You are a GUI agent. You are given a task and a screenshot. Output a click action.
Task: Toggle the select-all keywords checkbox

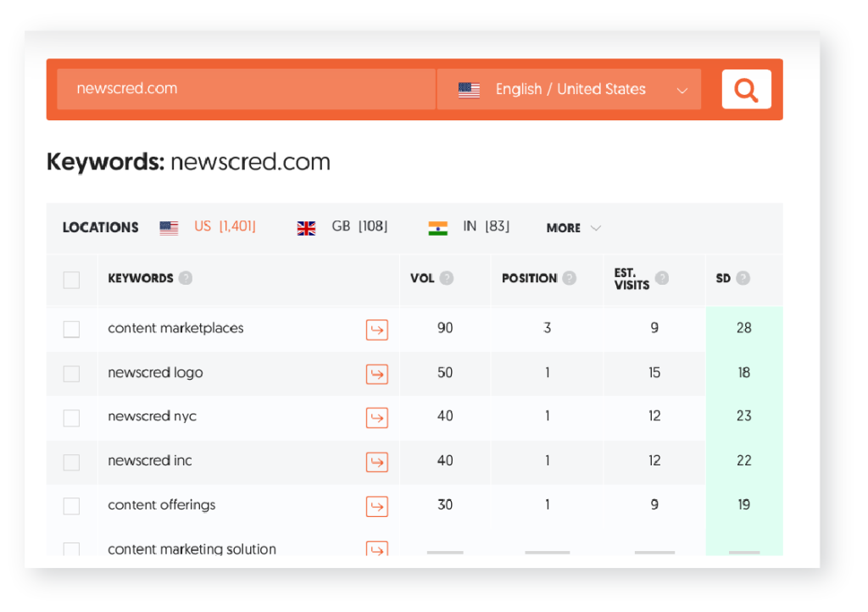coord(72,280)
